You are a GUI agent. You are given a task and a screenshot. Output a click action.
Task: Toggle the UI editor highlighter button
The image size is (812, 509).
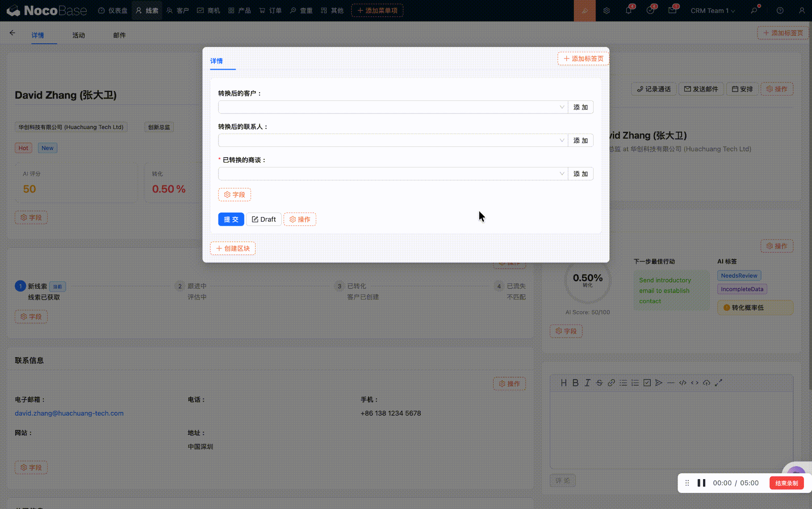(584, 11)
